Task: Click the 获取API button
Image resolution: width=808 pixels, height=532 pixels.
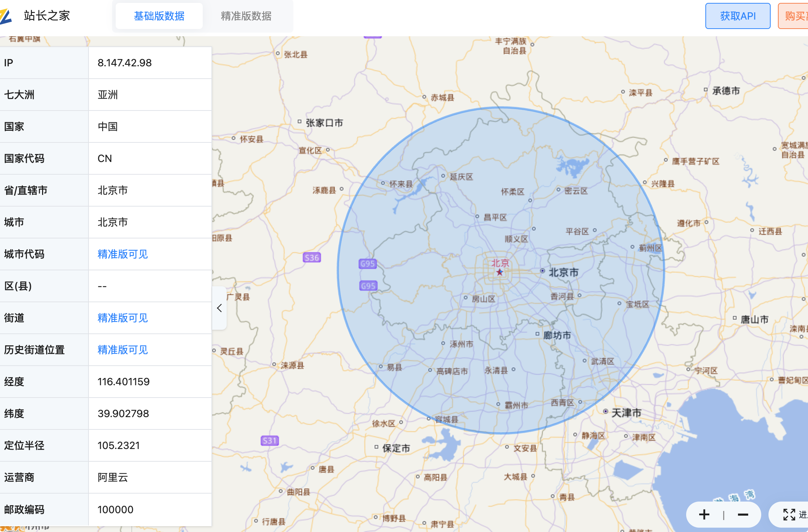Action: coord(738,16)
